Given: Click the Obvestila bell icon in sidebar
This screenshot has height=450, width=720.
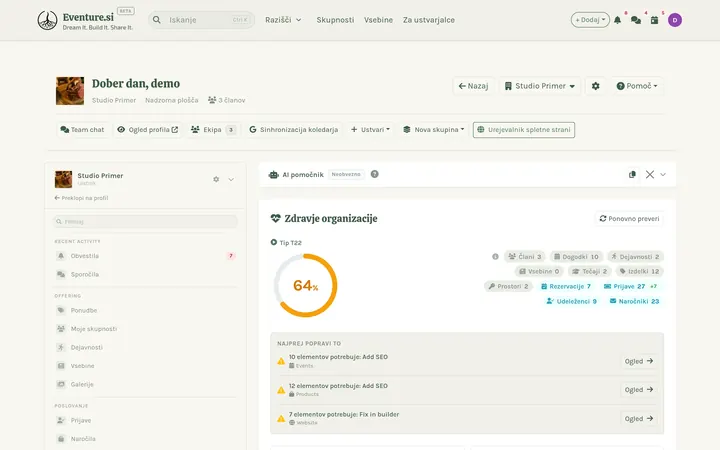Looking at the screenshot, I should coord(61,256).
